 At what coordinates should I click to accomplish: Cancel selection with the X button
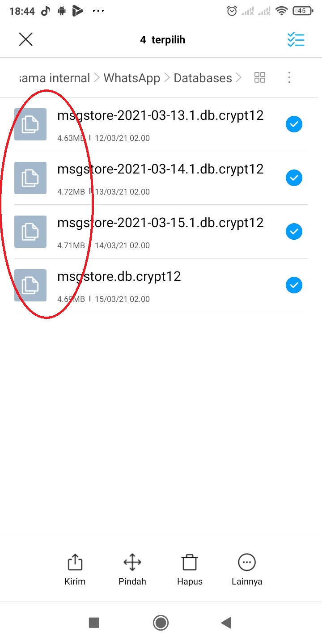[x=26, y=40]
